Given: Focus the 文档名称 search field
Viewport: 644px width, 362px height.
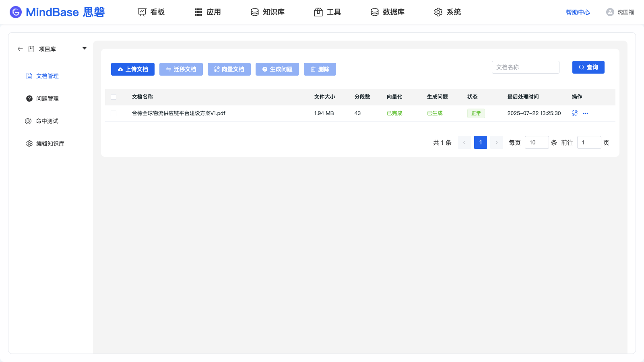Looking at the screenshot, I should pyautogui.click(x=526, y=67).
